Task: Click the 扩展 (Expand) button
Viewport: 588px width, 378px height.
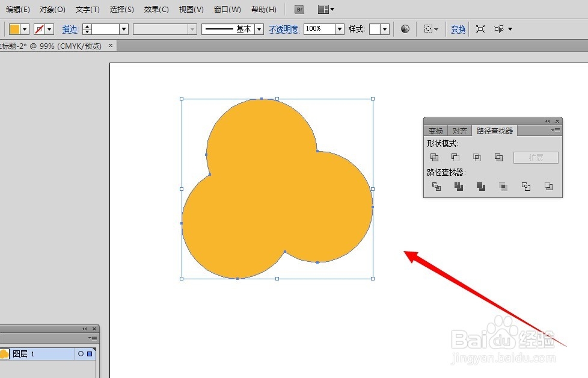Action: point(536,158)
